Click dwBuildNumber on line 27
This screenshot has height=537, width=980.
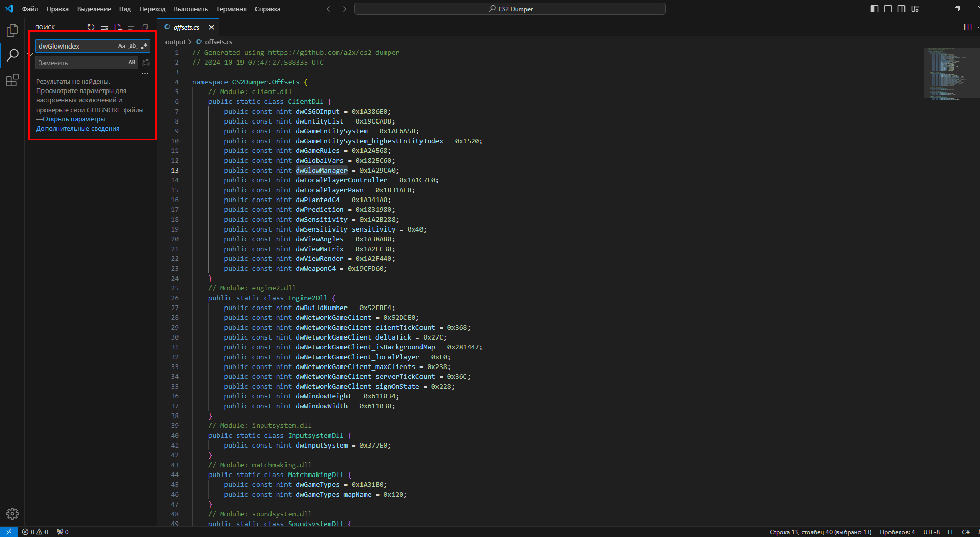tap(322, 308)
